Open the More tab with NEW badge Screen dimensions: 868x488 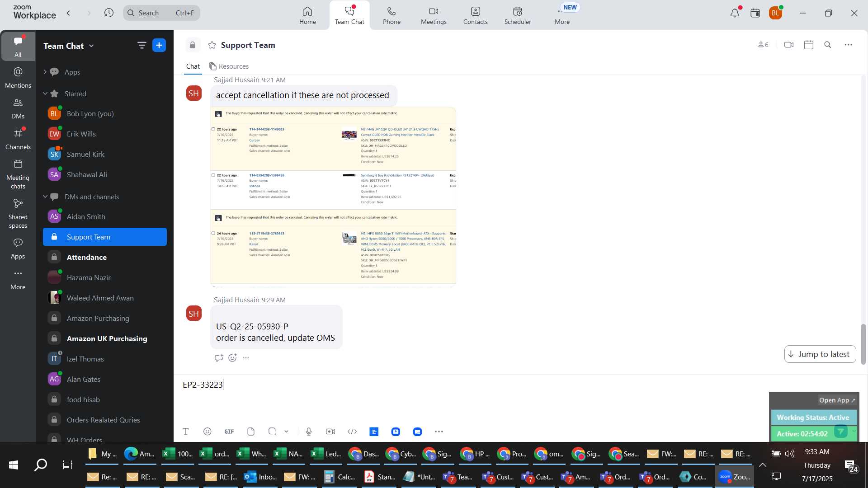coord(562,15)
